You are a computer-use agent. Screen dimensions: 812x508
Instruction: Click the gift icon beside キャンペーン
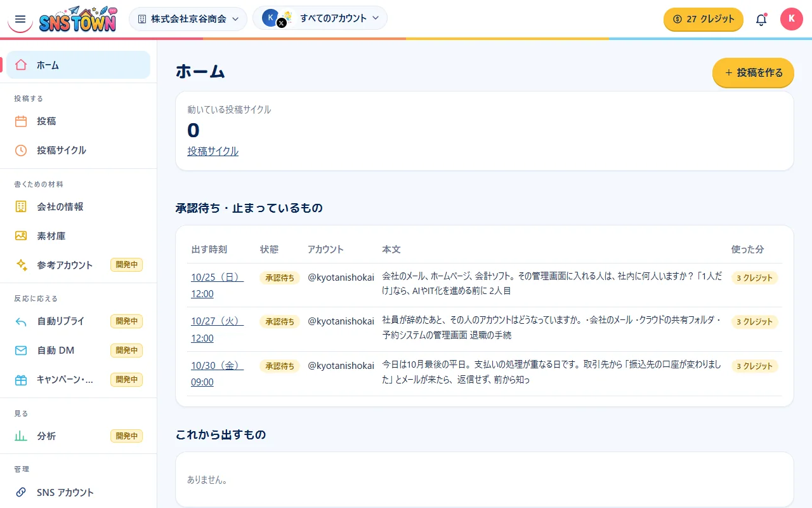21,380
